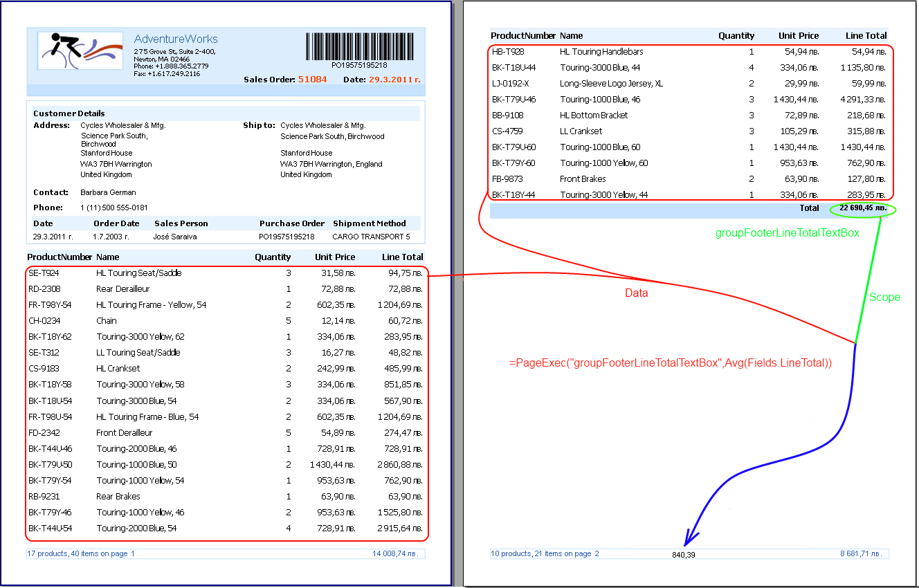Click the header date 29.3.2011 г.
Screen dimensions: 919x588
point(394,80)
